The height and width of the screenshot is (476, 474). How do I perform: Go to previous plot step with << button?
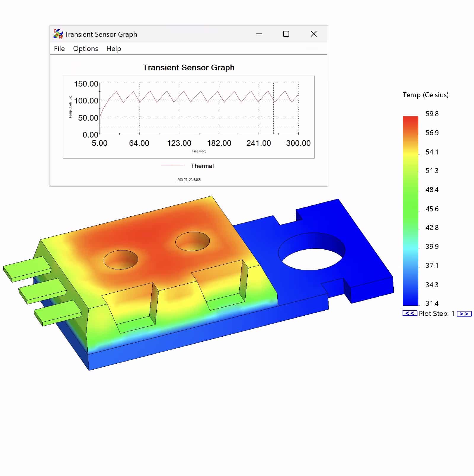[410, 313]
